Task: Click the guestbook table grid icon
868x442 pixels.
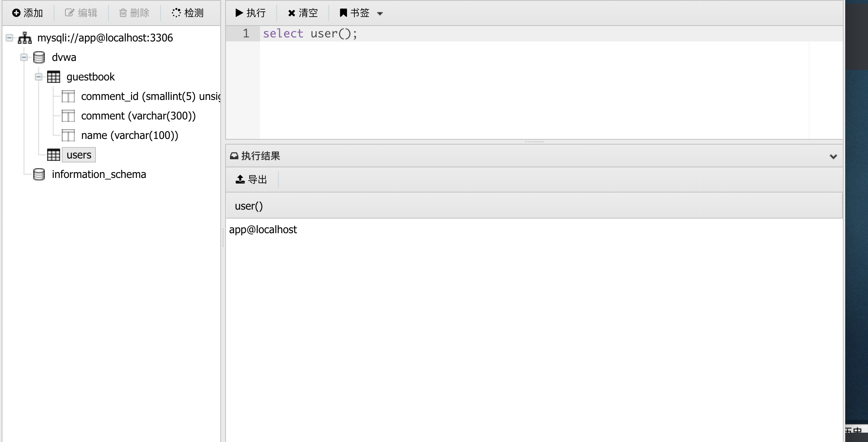Action: [x=54, y=77]
